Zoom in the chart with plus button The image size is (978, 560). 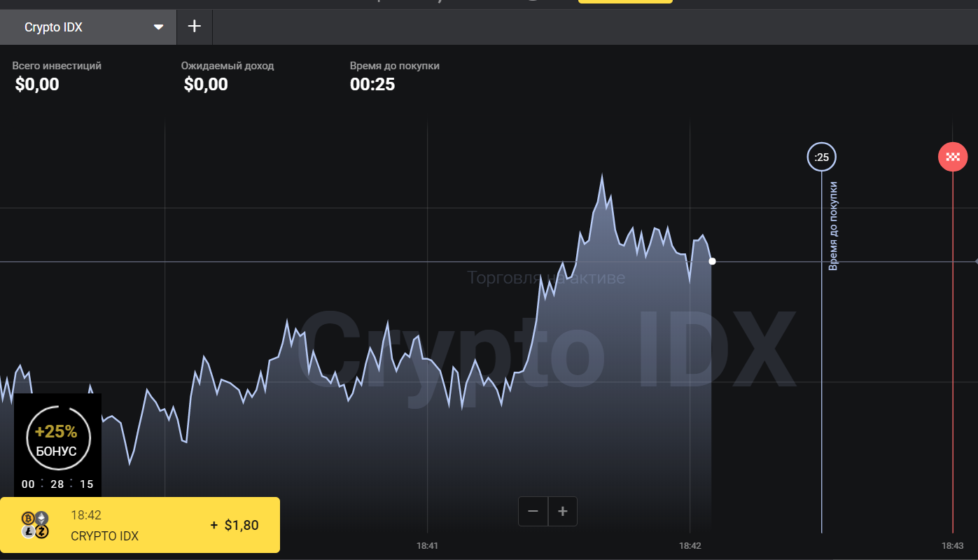(x=562, y=511)
